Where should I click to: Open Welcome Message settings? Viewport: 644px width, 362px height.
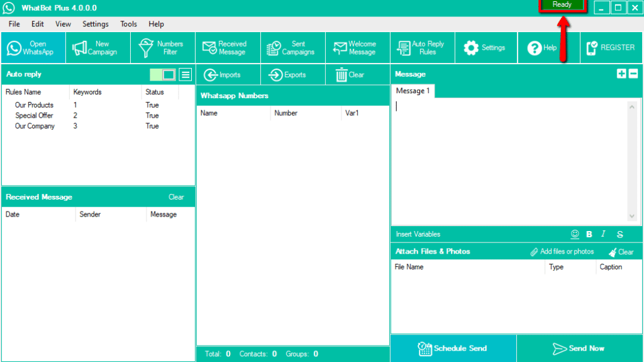[358, 48]
